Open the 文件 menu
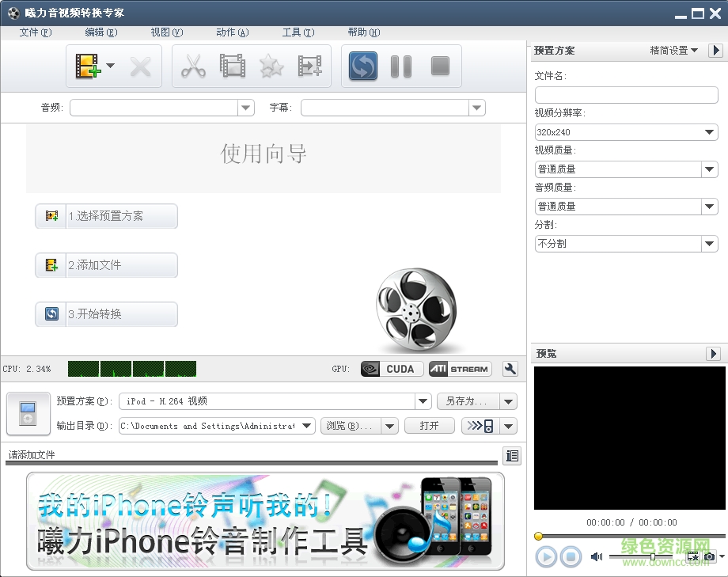Screen dimensions: 728x577 (33, 32)
